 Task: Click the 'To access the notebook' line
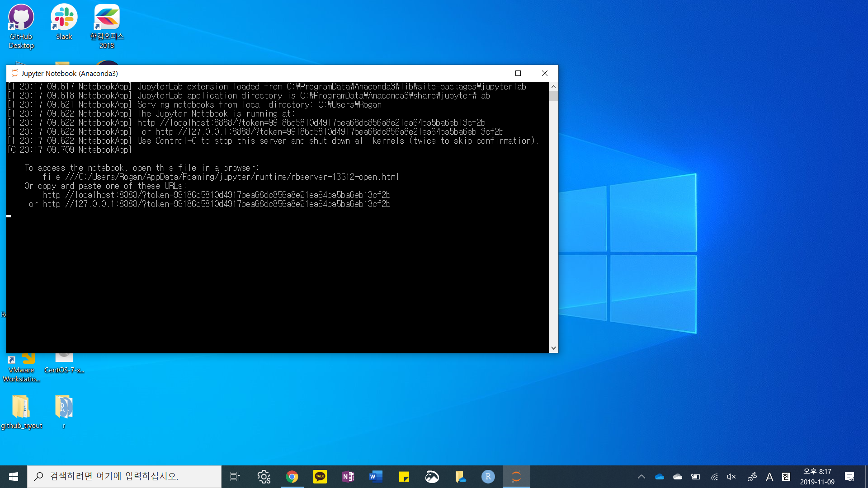(x=142, y=168)
